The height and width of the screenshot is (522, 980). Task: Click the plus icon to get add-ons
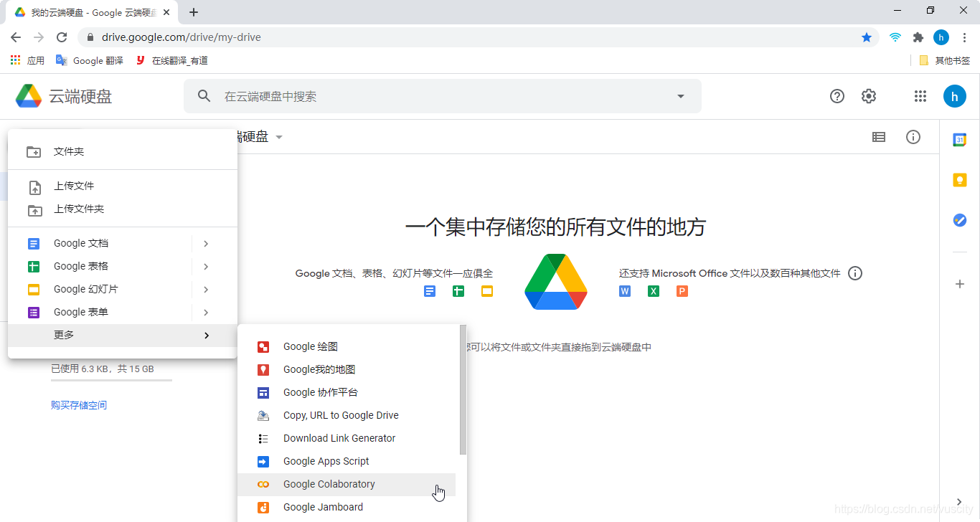click(960, 284)
